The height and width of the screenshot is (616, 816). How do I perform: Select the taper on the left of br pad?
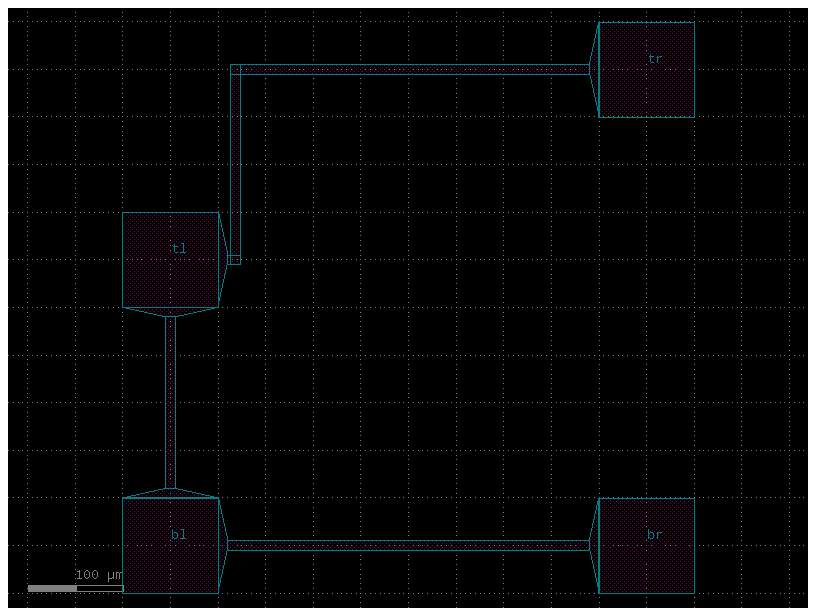click(594, 545)
